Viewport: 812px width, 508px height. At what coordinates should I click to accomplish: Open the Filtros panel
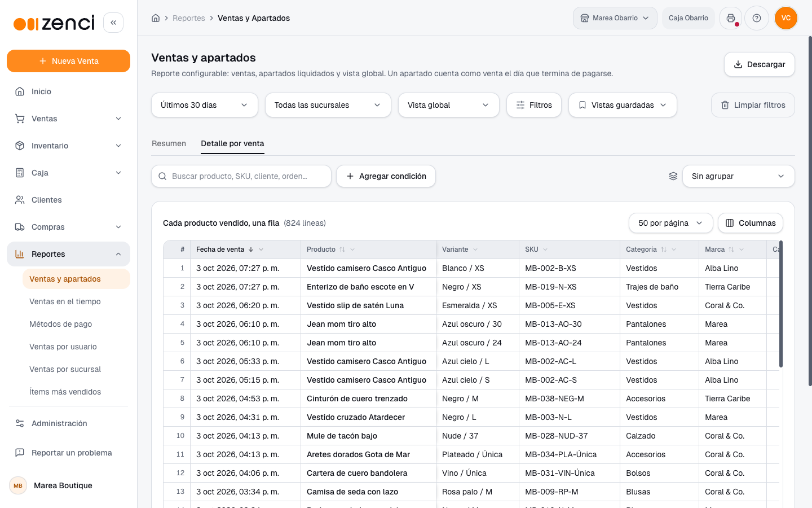tap(534, 105)
